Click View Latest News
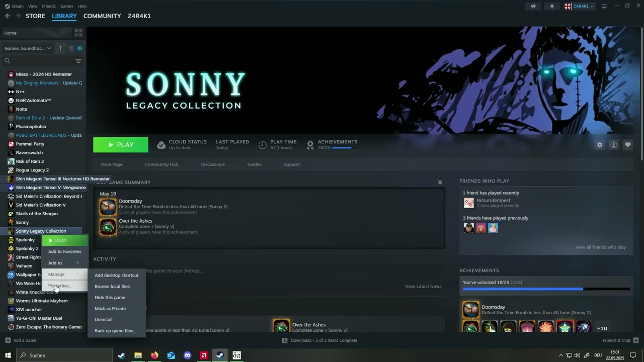The width and height of the screenshot is (644, 362). coord(423,287)
